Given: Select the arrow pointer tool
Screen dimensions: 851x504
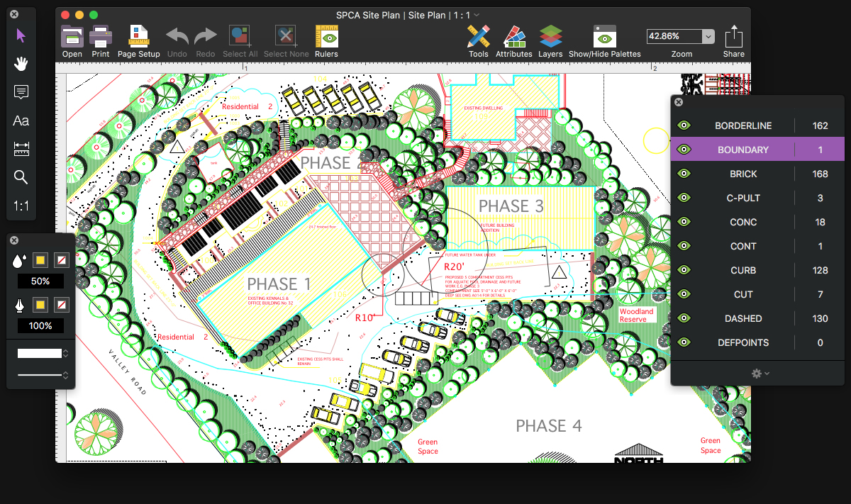Looking at the screenshot, I should [x=21, y=35].
